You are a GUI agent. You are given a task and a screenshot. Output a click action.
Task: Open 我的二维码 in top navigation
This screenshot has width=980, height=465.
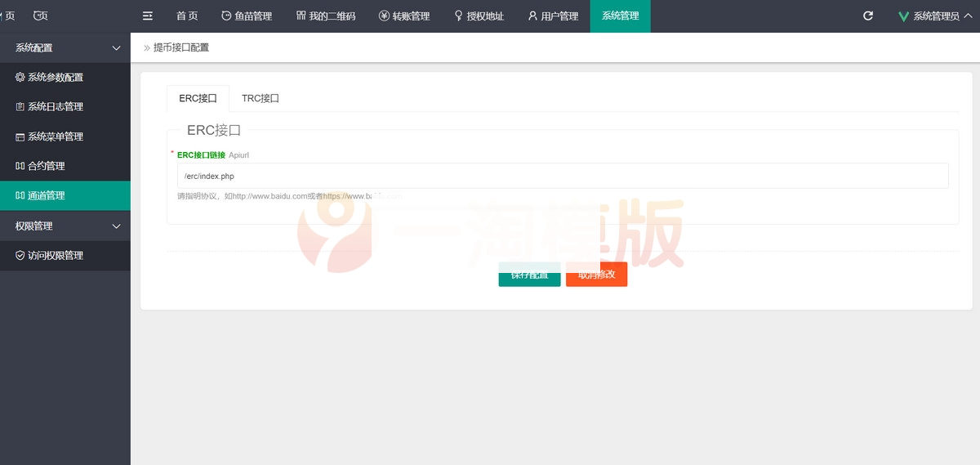[326, 16]
